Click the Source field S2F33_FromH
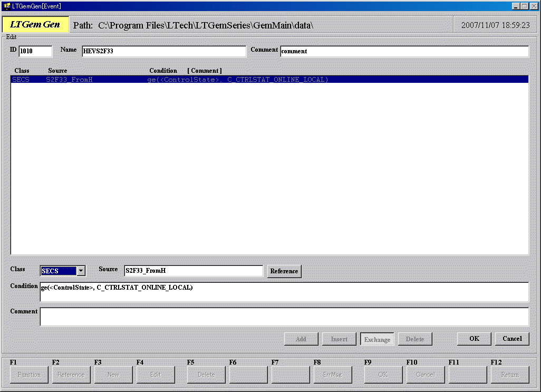 click(193, 271)
